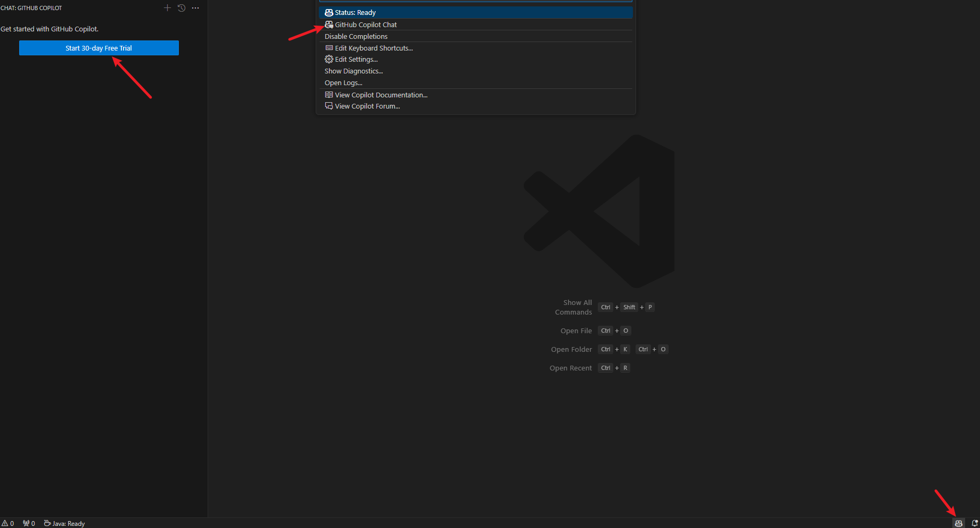Click the 'Get started with GitHub Copilot.' text

click(50, 29)
